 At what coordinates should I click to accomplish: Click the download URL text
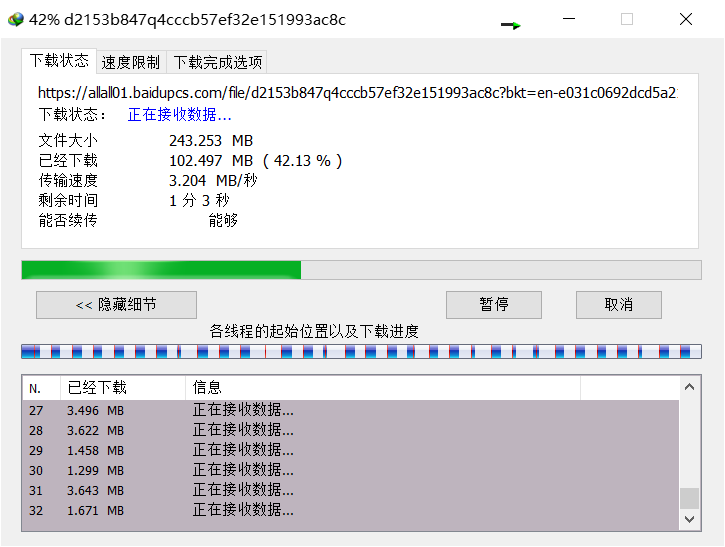point(357,93)
